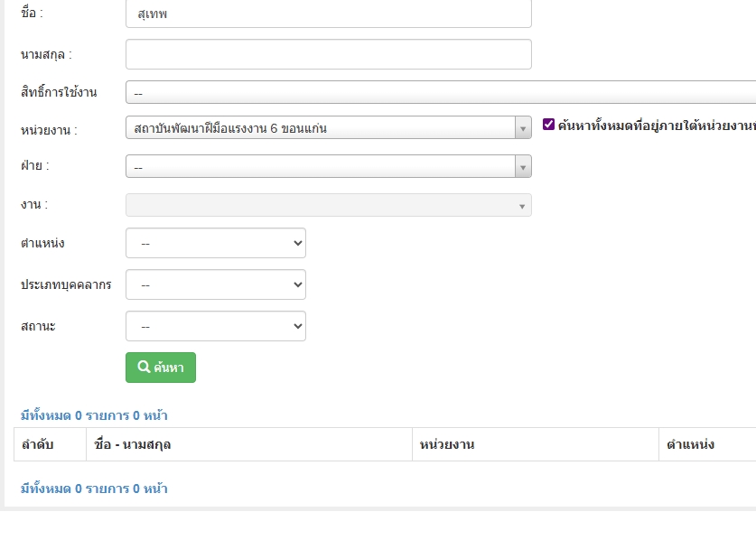This screenshot has width=756, height=540.
Task: Open the สถานะ select box
Action: (x=216, y=326)
